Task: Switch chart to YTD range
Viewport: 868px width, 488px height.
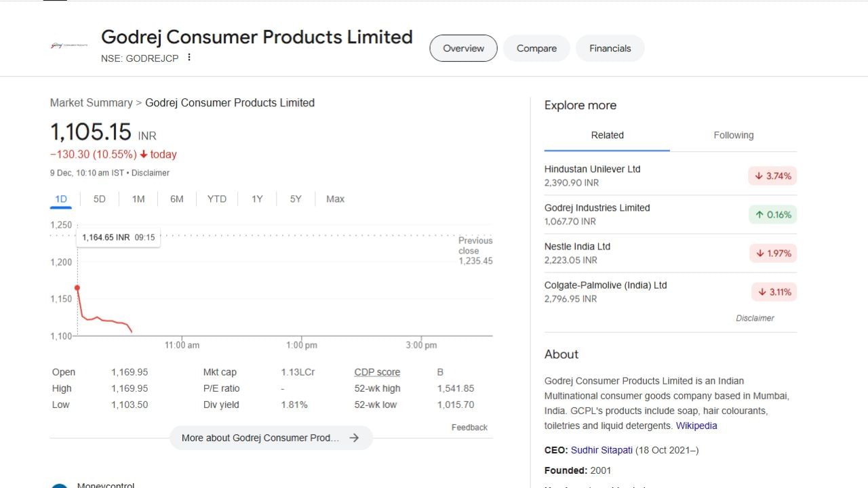Action: (x=217, y=199)
